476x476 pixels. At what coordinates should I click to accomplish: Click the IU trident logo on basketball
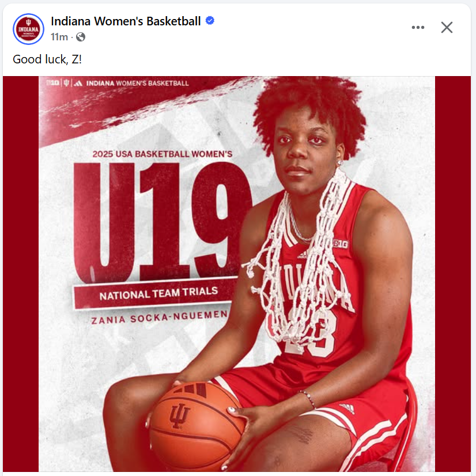179,415
